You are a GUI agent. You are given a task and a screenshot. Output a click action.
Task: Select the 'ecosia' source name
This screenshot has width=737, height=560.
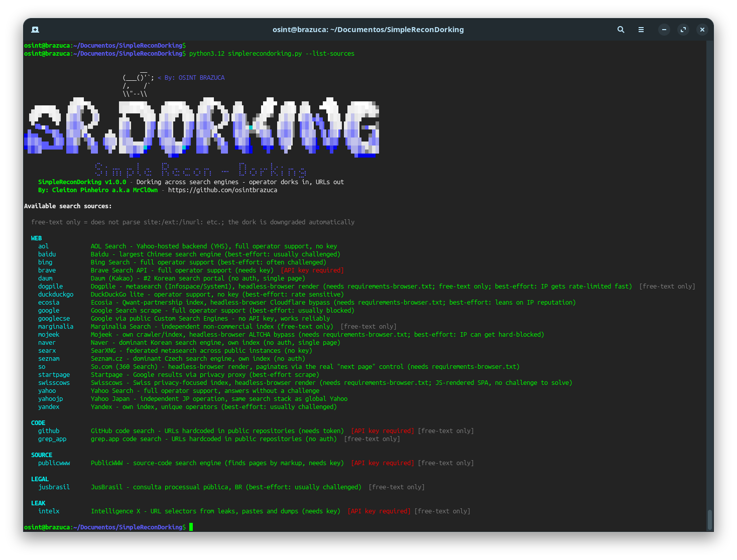point(49,303)
